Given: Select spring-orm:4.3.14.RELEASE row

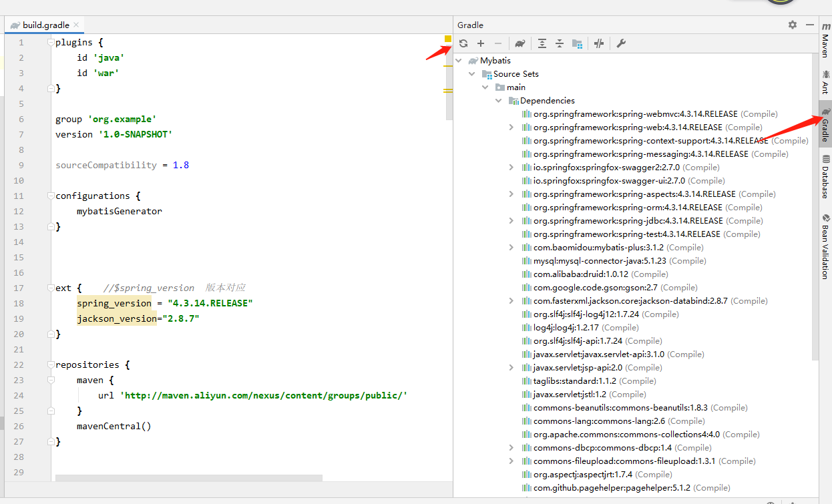Looking at the screenshot, I should coord(642,208).
